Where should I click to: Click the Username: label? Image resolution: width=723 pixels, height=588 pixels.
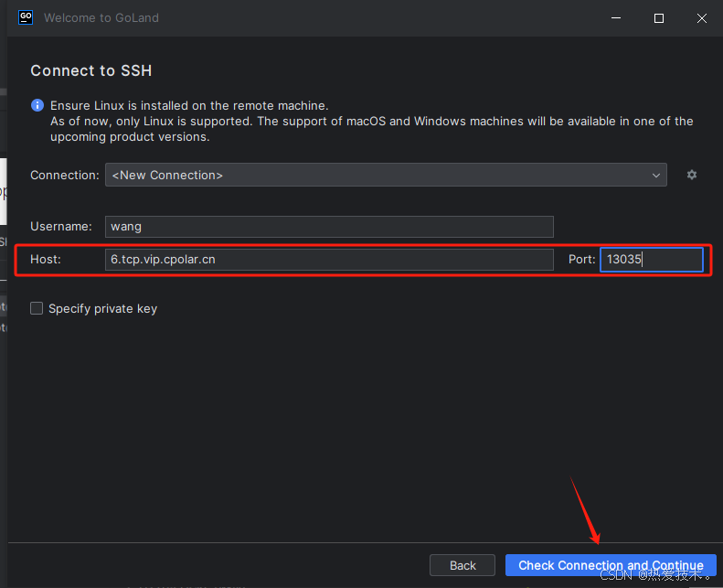[61, 227]
